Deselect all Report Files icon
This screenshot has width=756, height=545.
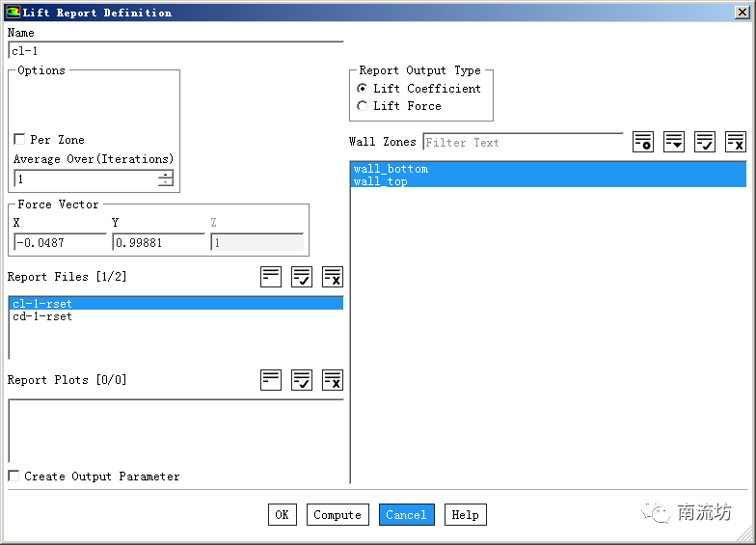coord(333,277)
